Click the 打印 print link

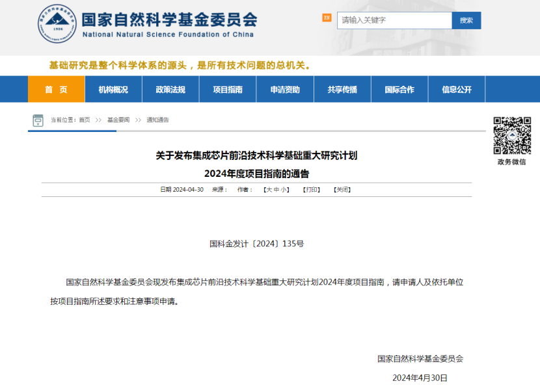(x=312, y=190)
